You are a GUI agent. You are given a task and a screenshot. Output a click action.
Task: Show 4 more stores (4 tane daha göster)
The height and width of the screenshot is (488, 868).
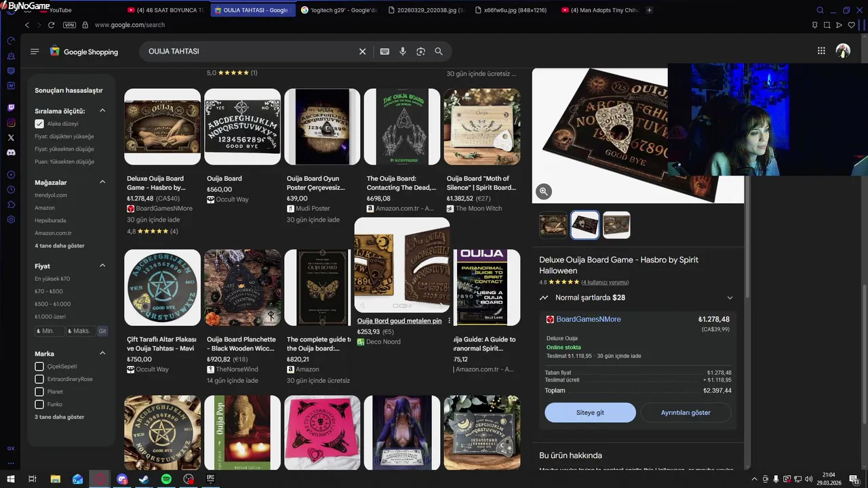[x=60, y=245]
